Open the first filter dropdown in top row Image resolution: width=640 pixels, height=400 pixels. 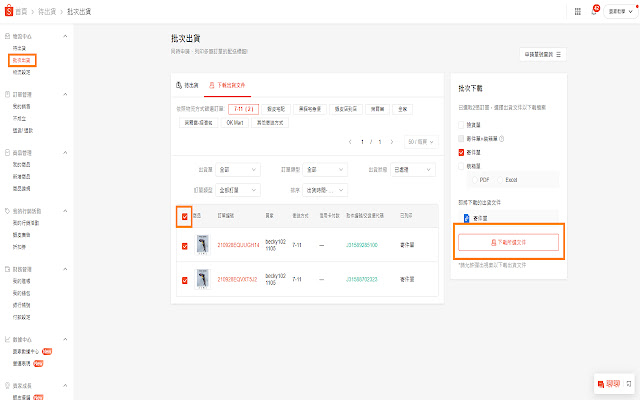click(x=238, y=169)
